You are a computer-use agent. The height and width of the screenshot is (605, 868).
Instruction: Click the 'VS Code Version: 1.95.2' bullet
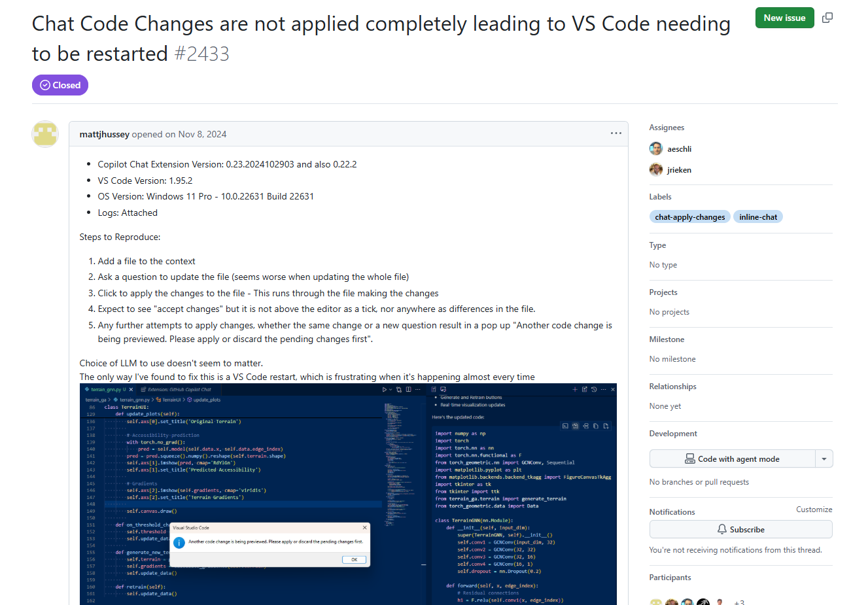click(x=145, y=181)
